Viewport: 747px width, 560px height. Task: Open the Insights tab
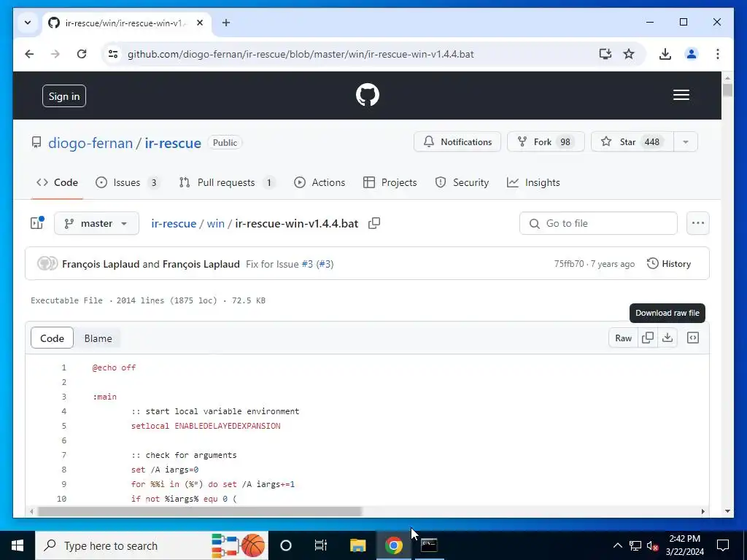[533, 182]
